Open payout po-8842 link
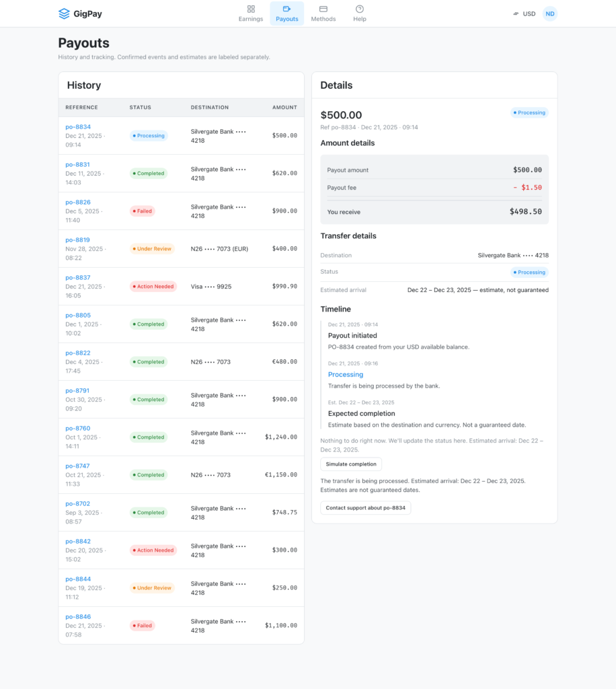The height and width of the screenshot is (689, 616). click(78, 542)
